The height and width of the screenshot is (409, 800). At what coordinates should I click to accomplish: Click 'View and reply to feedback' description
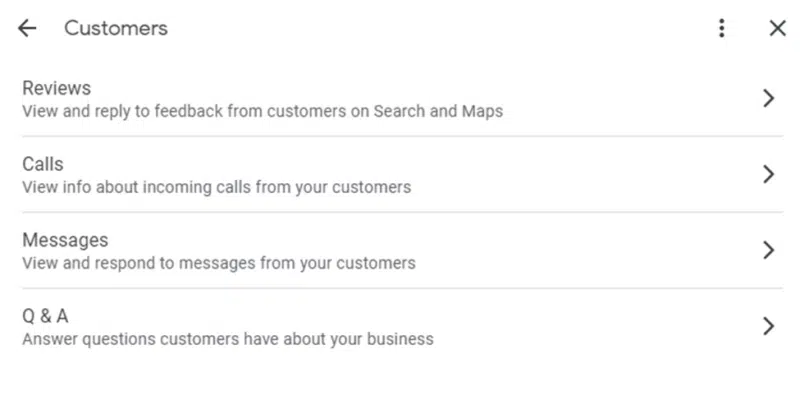(x=120, y=111)
